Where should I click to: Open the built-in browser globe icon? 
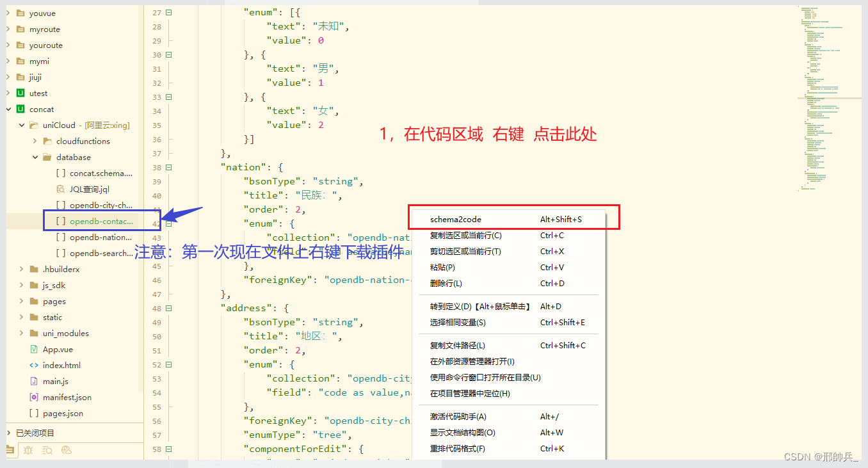coord(66,450)
